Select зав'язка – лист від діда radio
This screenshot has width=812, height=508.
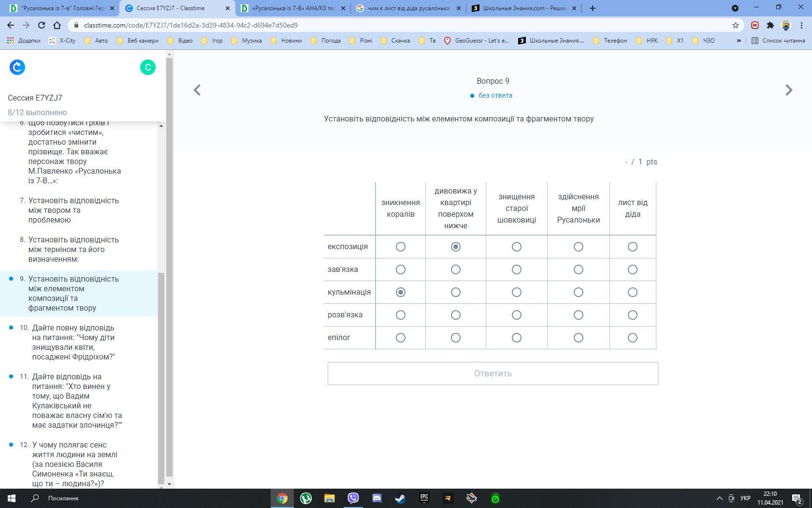pyautogui.click(x=633, y=269)
